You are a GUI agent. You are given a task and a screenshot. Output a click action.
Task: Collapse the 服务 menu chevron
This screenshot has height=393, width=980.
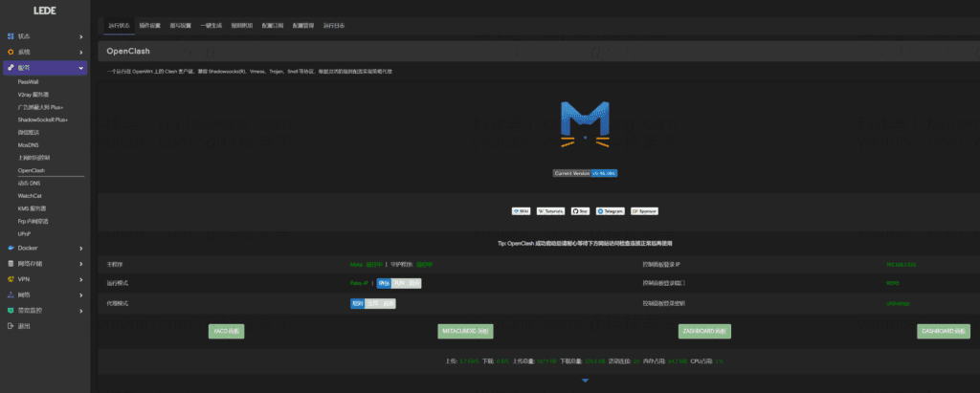[x=81, y=68]
